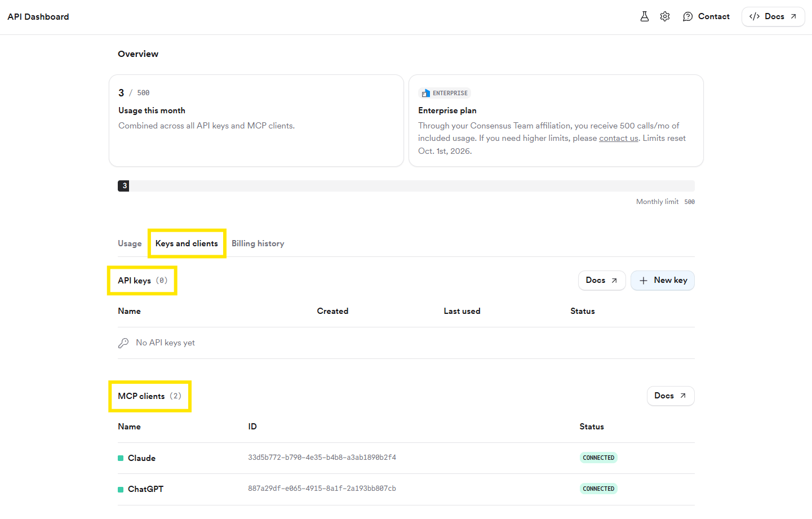Click Claude's client ID 33d5b772
Image resolution: width=812 pixels, height=519 pixels.
coord(322,458)
